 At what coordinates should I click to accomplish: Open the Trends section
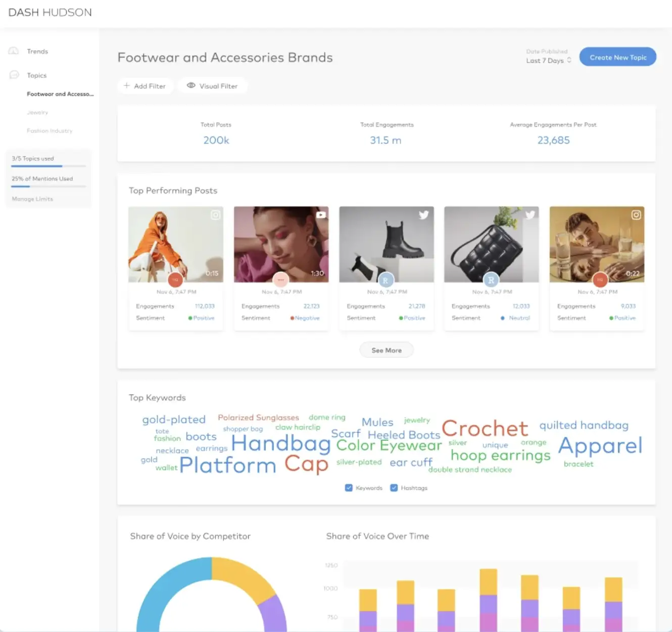pos(37,51)
